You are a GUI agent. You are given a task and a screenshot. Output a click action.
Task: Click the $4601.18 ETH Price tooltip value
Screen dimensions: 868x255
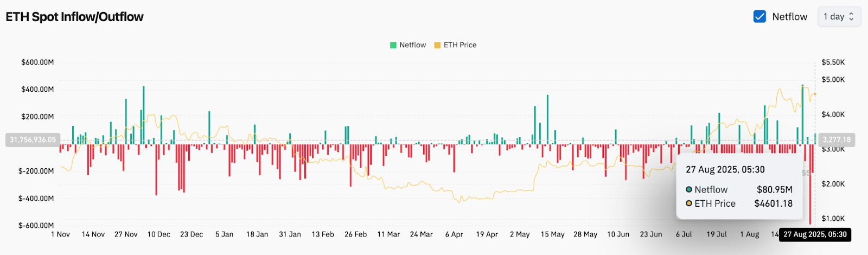773,203
